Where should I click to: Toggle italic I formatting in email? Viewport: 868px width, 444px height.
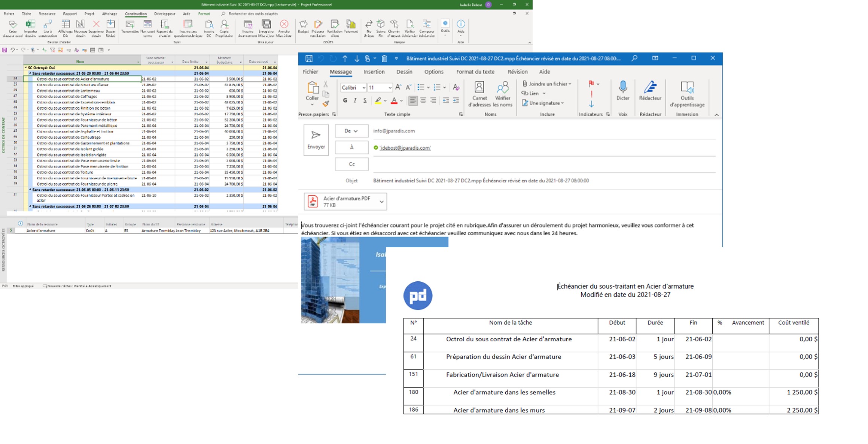click(355, 100)
